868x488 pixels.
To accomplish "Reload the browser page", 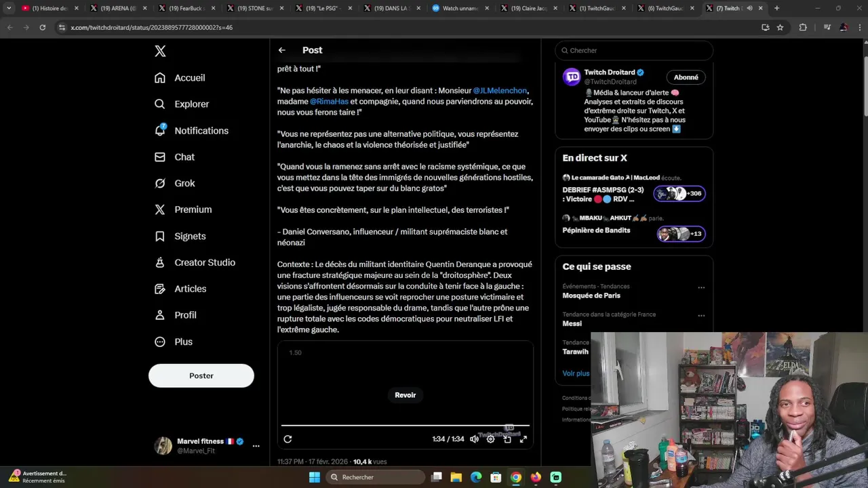I will (x=42, y=27).
